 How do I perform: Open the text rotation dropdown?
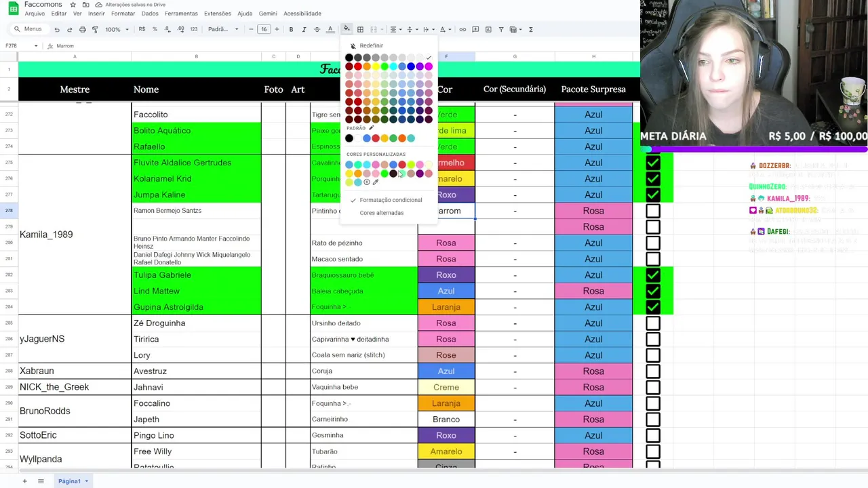444,29
